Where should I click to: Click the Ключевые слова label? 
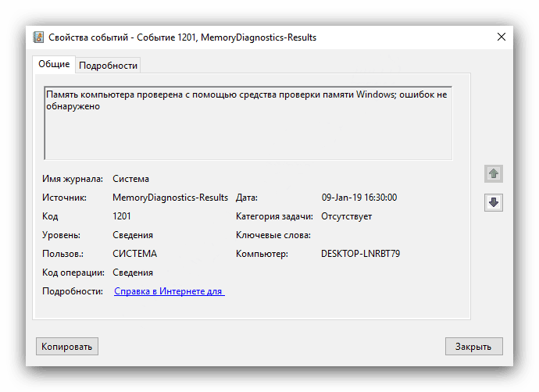(x=273, y=235)
